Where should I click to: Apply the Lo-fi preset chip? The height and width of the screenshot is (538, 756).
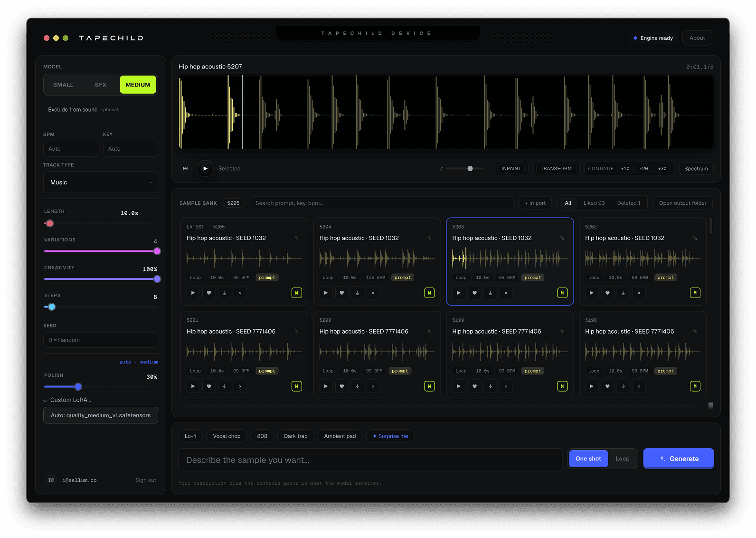click(190, 436)
